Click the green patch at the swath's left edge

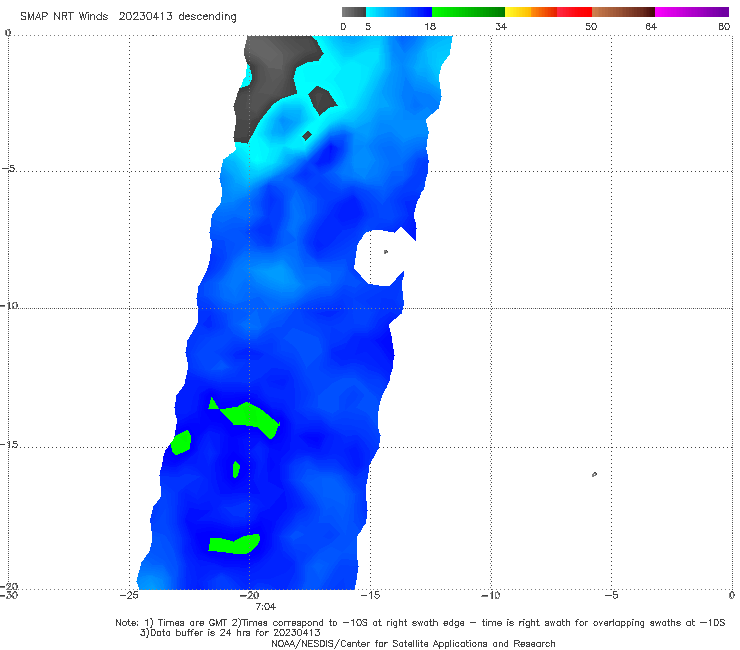[x=181, y=442]
